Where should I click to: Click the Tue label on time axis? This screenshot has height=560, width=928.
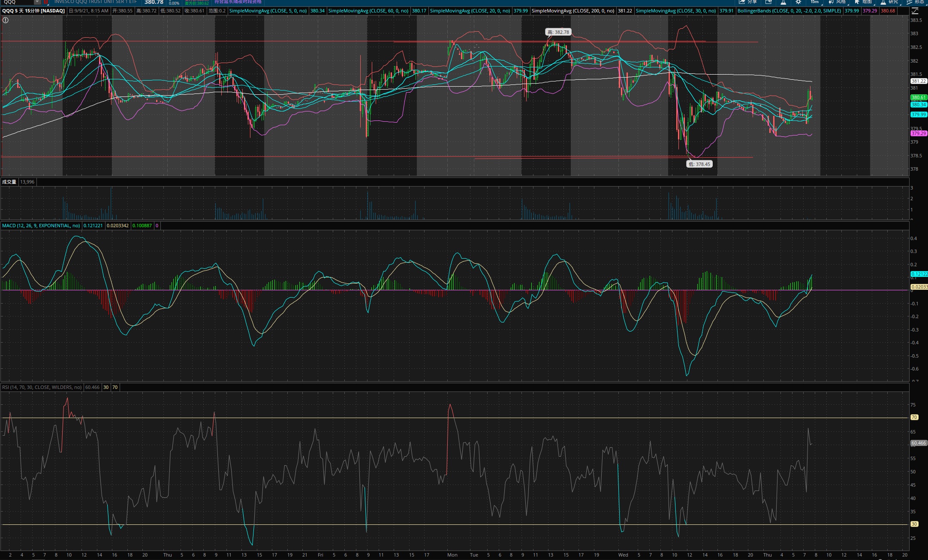pyautogui.click(x=474, y=555)
